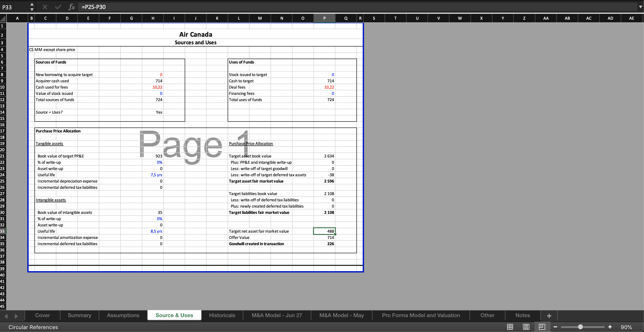Select all cells via corner triangle

[x=3, y=18]
